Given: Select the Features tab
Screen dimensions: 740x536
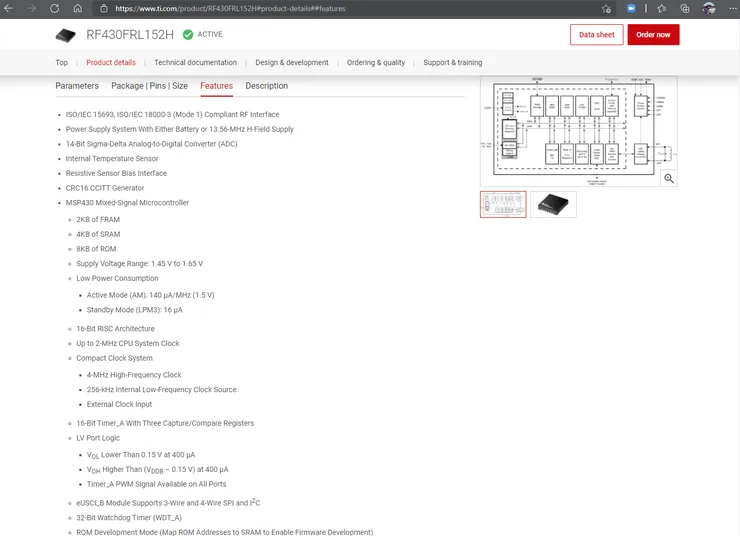Looking at the screenshot, I should pyautogui.click(x=217, y=86).
